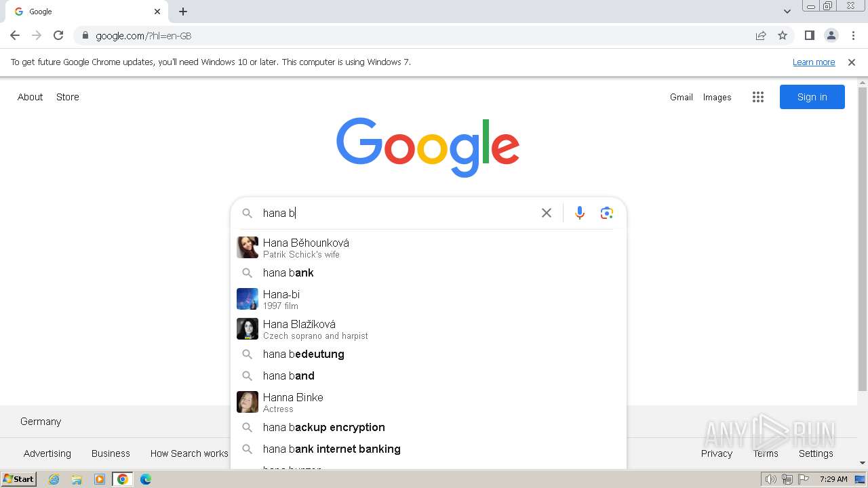868x488 pixels.
Task: Open the Google apps grid
Action: [758, 97]
